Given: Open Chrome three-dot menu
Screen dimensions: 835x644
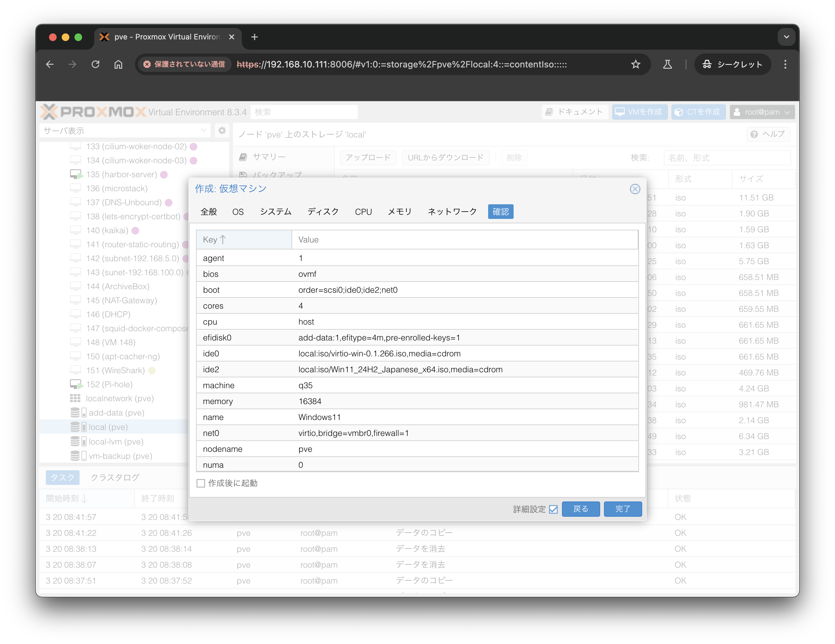Looking at the screenshot, I should pos(785,64).
